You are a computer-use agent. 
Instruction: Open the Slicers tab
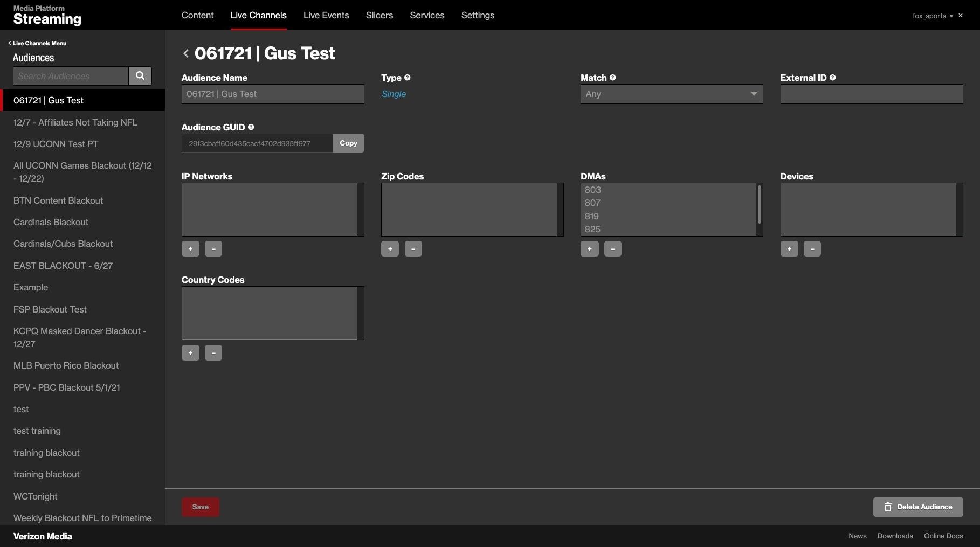(379, 15)
